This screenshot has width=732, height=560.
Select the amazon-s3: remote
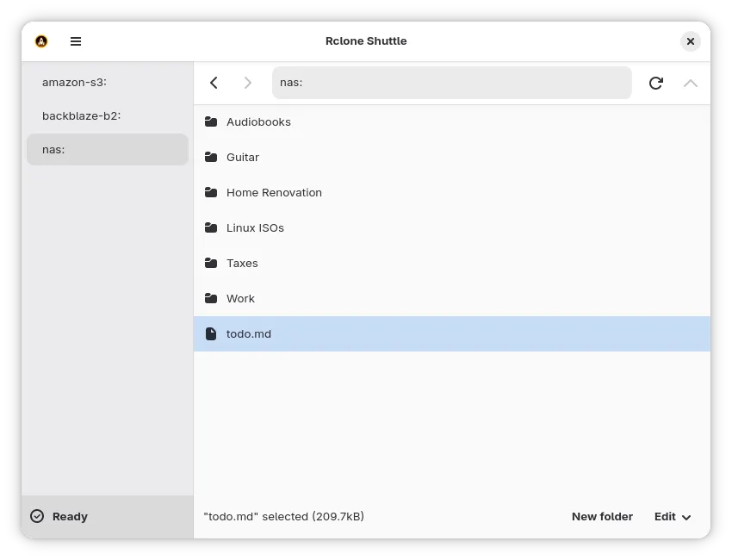click(108, 82)
